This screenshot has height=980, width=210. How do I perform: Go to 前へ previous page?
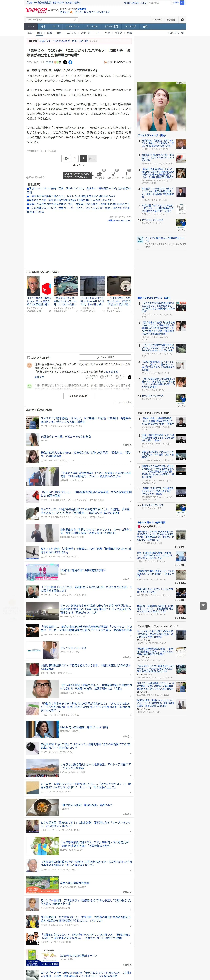pyautogui.click(x=66, y=158)
